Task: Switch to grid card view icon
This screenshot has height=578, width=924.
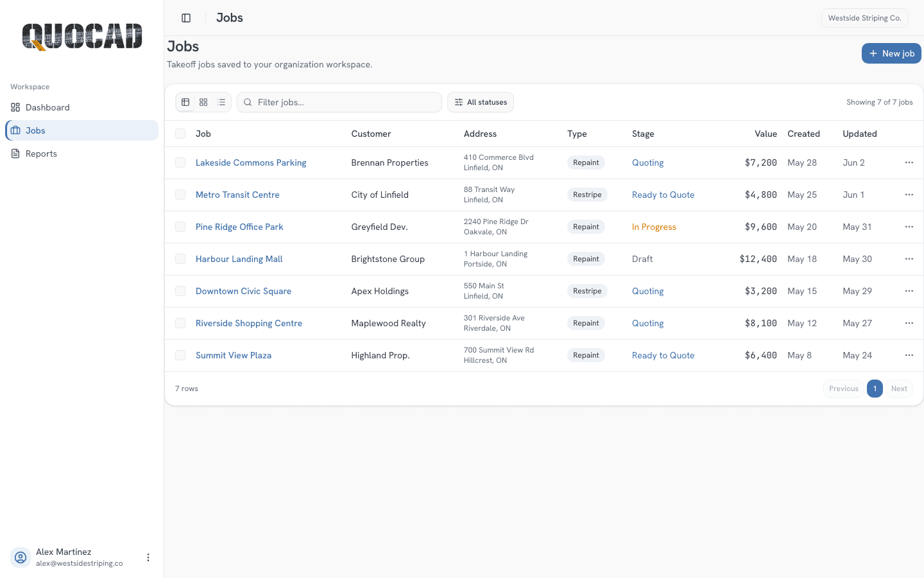Action: (203, 102)
